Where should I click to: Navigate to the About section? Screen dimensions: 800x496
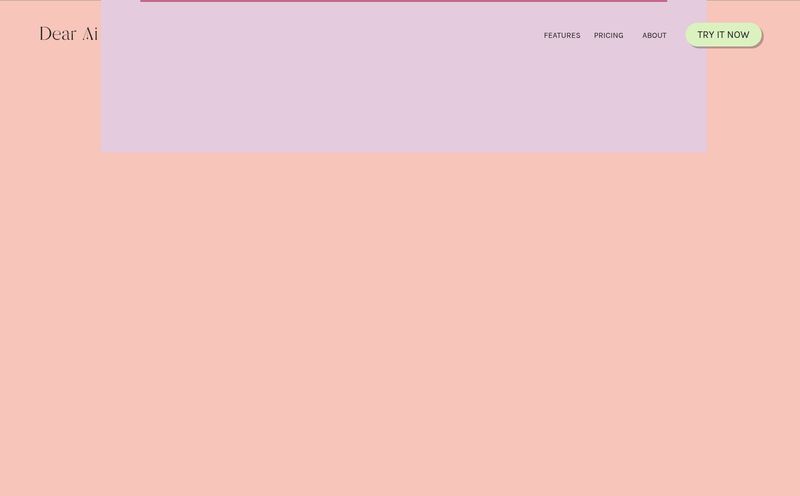click(x=654, y=35)
